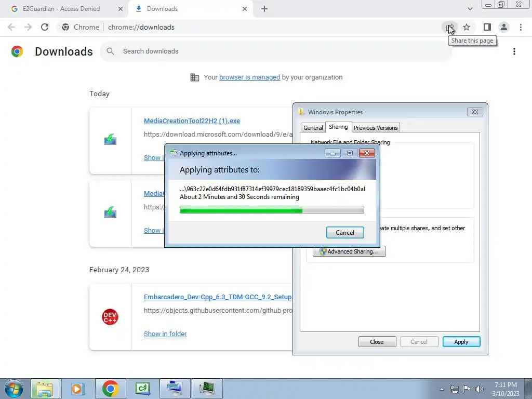Open the C# application taskbar icon
Image resolution: width=532 pixels, height=399 pixels.
[142, 389]
